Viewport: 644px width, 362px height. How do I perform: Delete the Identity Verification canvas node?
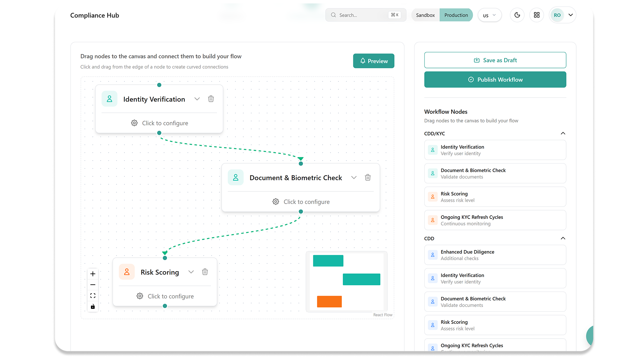click(x=211, y=99)
